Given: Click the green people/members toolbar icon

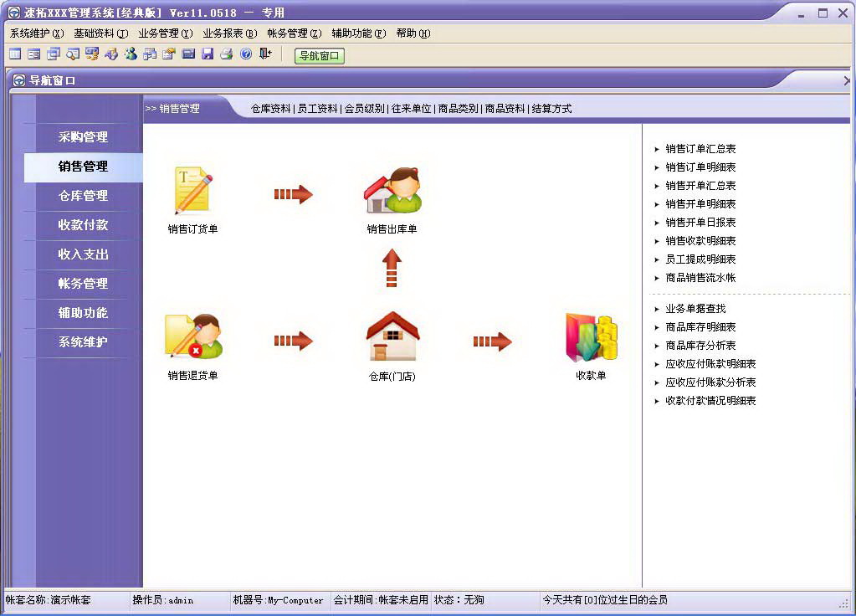Looking at the screenshot, I should point(131,54).
